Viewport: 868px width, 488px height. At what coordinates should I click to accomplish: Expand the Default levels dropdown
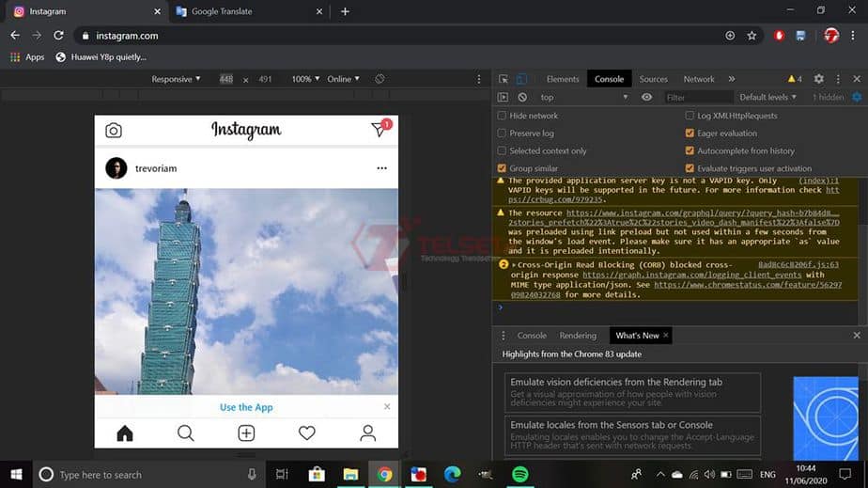tap(767, 98)
